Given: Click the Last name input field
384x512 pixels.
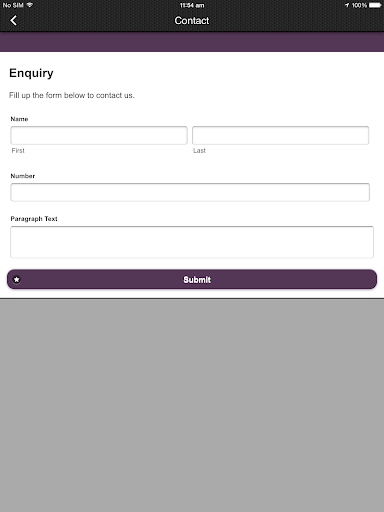Looking at the screenshot, I should point(280,135).
